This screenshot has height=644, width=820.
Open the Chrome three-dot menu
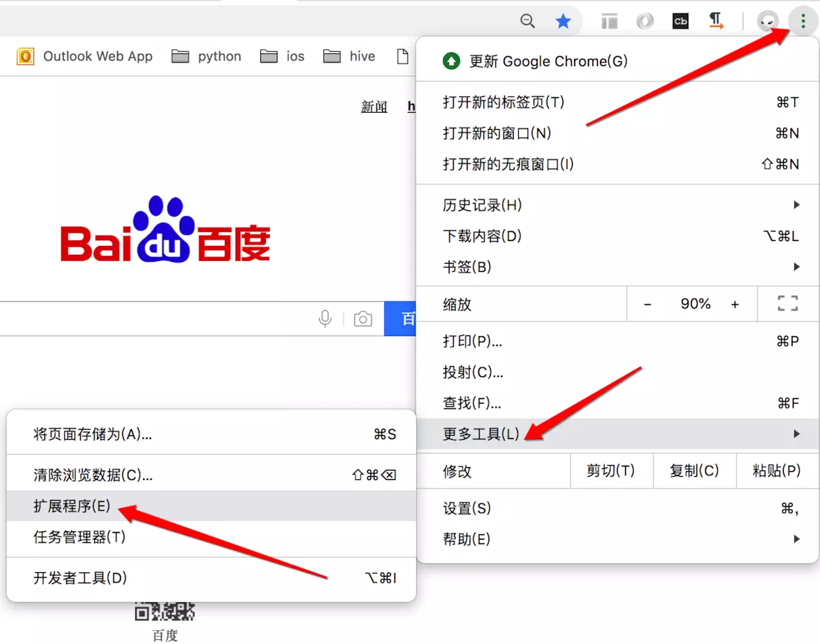(803, 21)
